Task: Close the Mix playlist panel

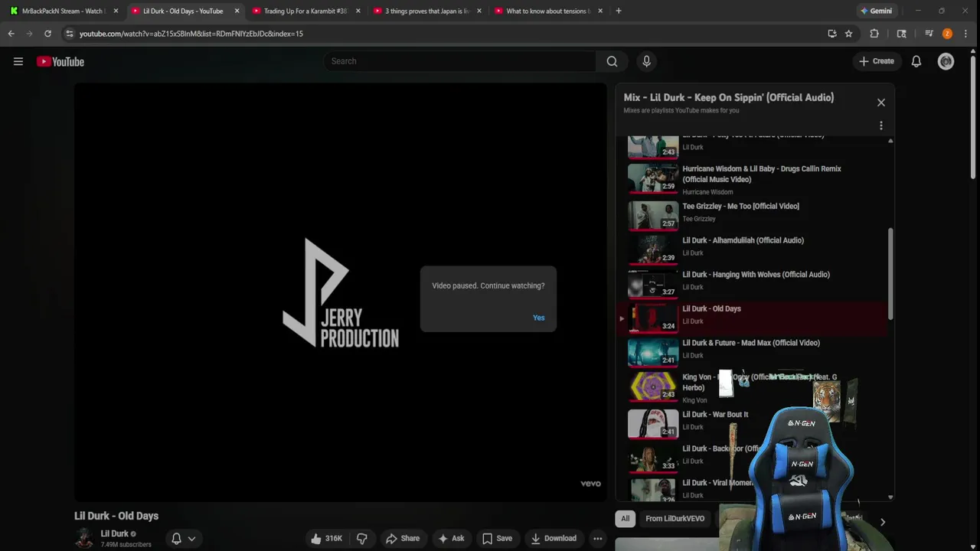Action: coord(880,103)
